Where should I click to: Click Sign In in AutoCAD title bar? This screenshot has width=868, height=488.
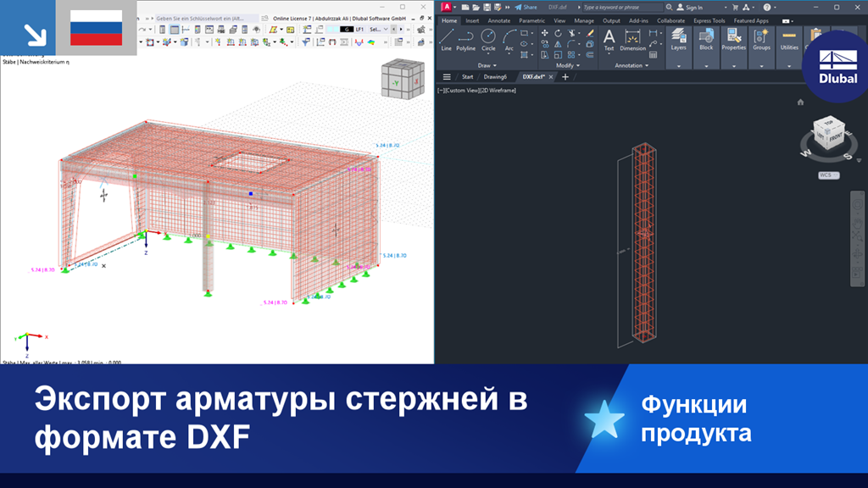pos(690,7)
